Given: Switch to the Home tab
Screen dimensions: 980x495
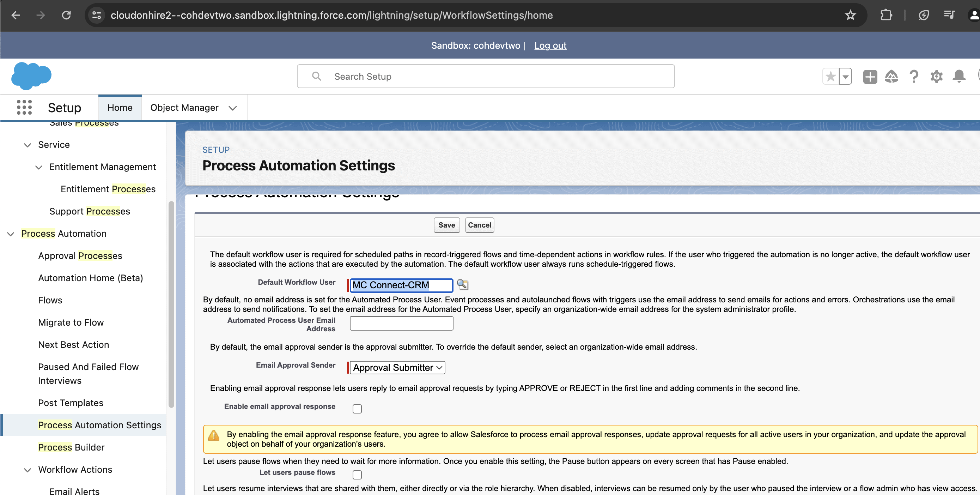Looking at the screenshot, I should pos(120,108).
